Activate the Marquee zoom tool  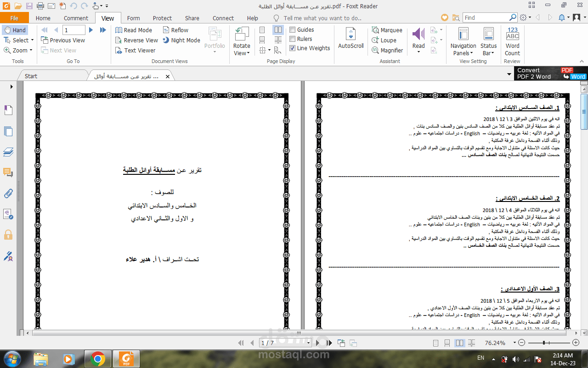(x=387, y=30)
